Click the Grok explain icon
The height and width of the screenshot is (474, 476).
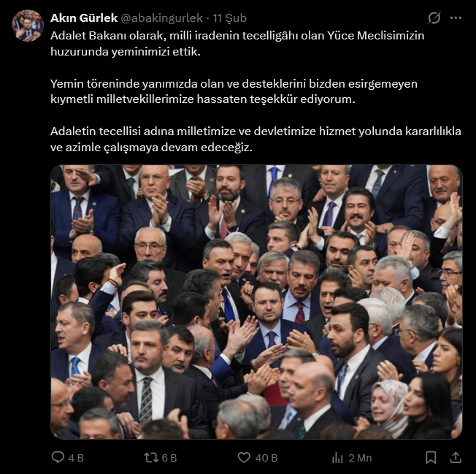[x=434, y=18]
